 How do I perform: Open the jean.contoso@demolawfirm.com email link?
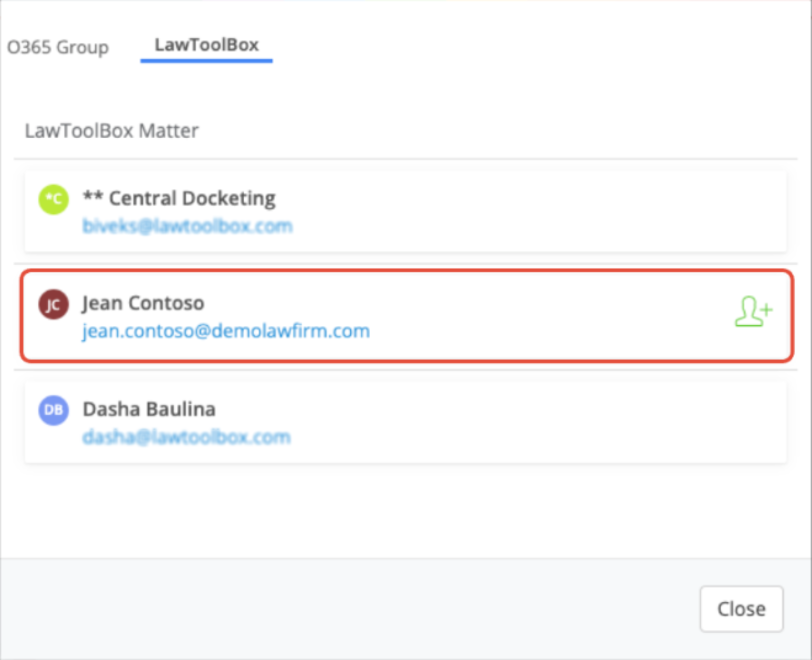[226, 331]
